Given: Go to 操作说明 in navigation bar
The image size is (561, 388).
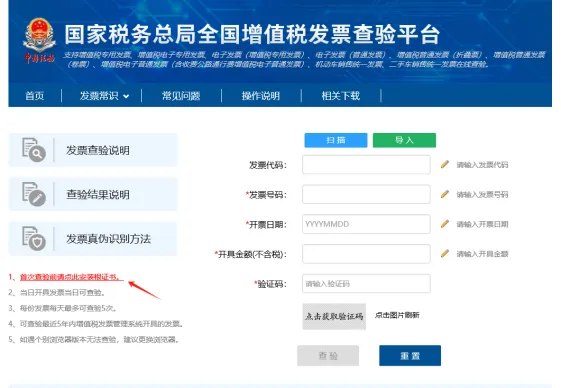Looking at the screenshot, I should [261, 96].
